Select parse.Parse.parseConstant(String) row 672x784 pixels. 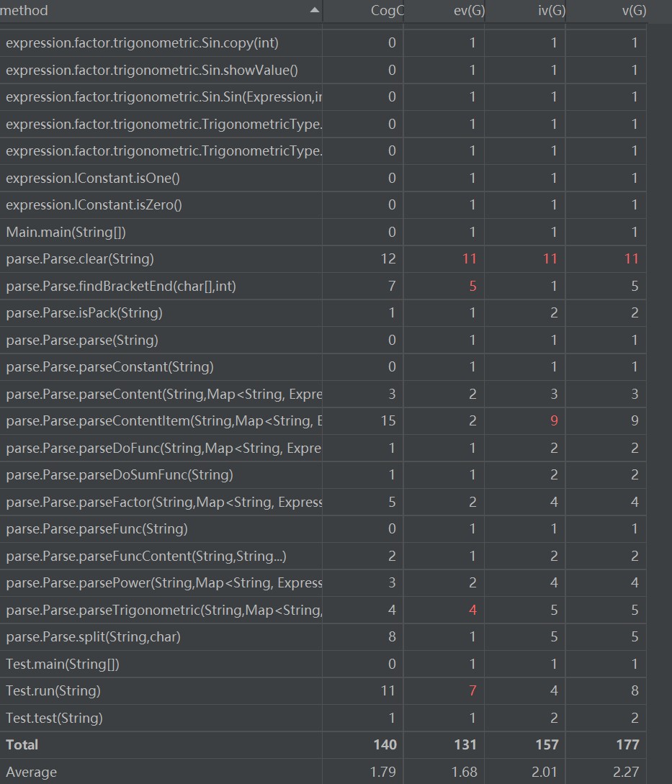(323, 367)
